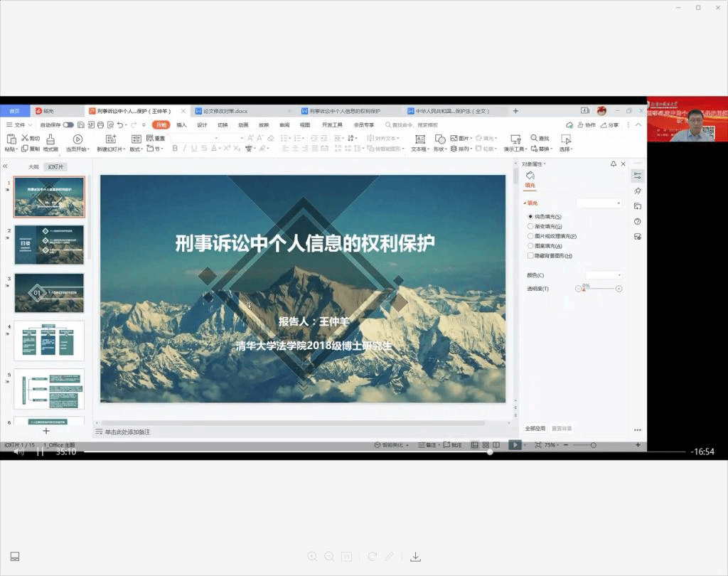Open the File (文件) menu dropdown
This screenshot has width=728, height=576.
19,125
